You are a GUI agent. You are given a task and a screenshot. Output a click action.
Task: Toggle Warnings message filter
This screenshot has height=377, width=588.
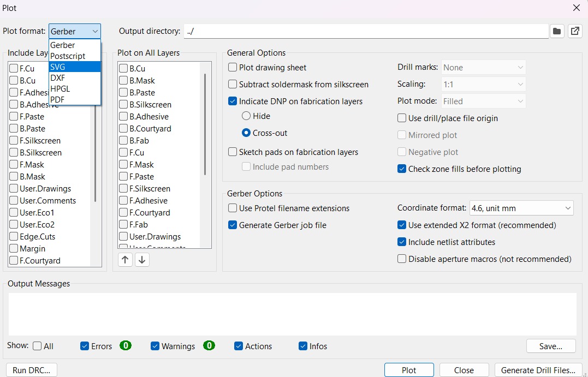tap(155, 346)
